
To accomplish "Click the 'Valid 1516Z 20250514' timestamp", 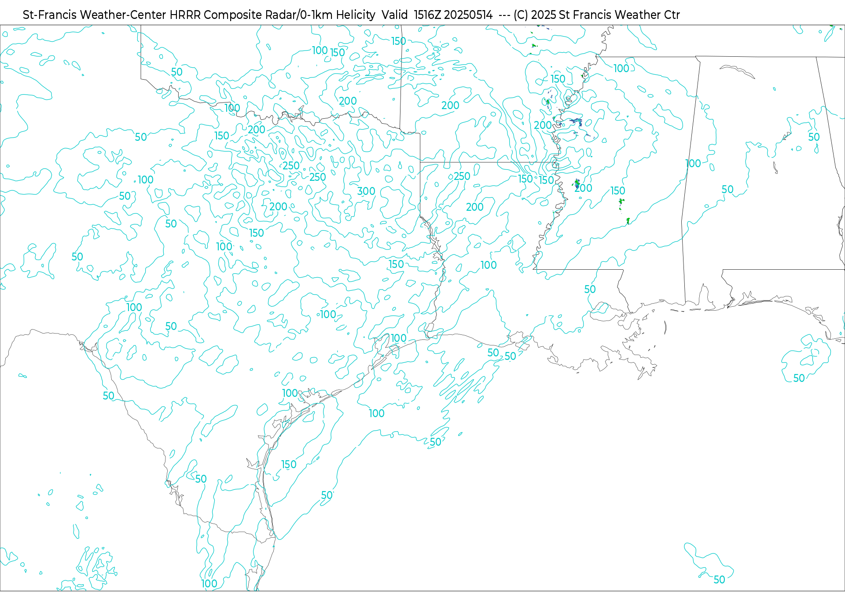I will (x=437, y=15).
